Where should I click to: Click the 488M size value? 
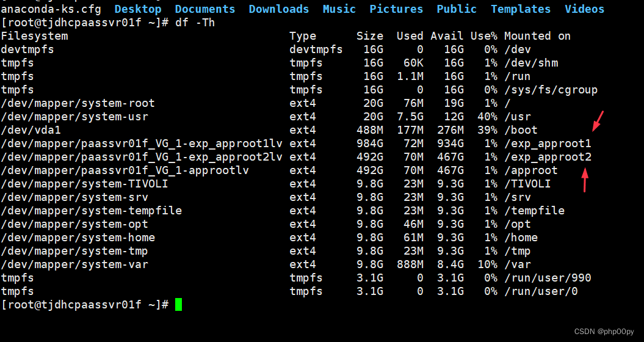(370, 130)
